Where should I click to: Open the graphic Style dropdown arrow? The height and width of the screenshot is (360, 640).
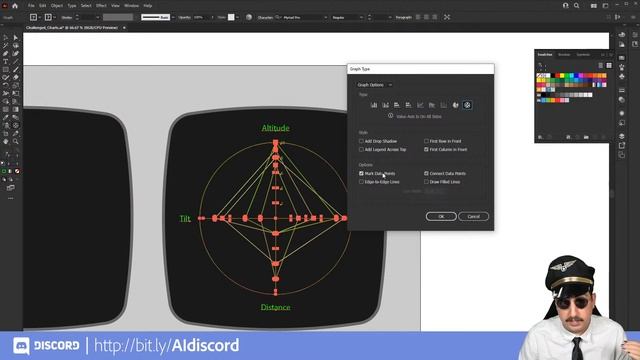237,18
